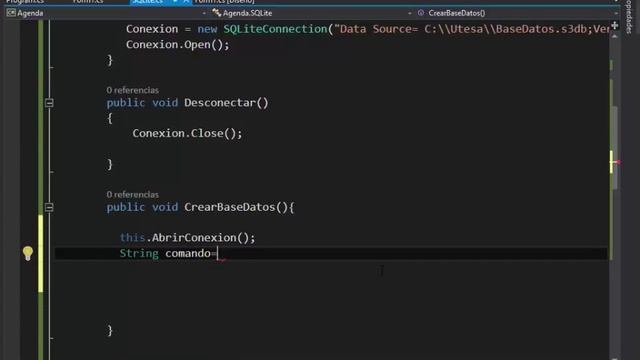Click the CrearBaseDatos() method icon in navigation bar
Viewport: 640px width, 360px height.
421,13
